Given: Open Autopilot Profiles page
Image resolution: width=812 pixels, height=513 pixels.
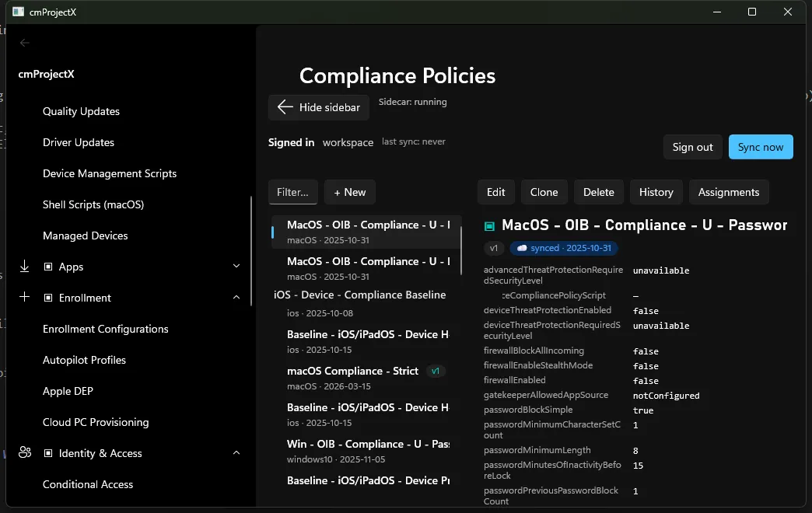Looking at the screenshot, I should (84, 360).
